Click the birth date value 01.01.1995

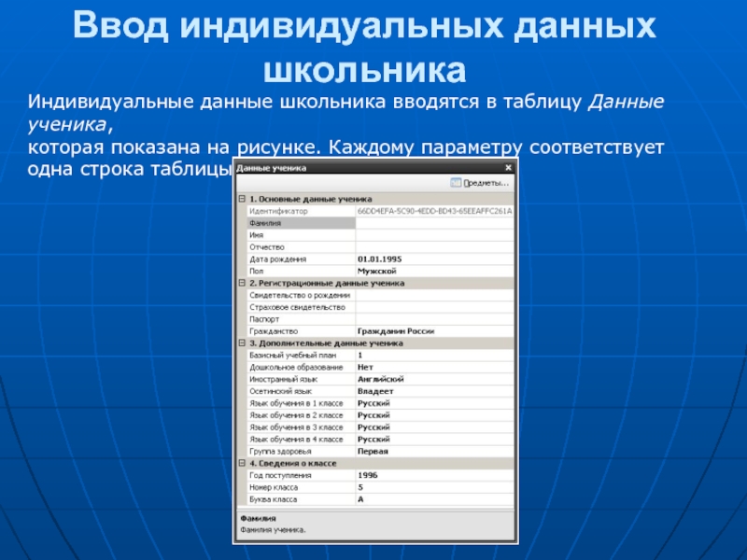click(x=380, y=259)
